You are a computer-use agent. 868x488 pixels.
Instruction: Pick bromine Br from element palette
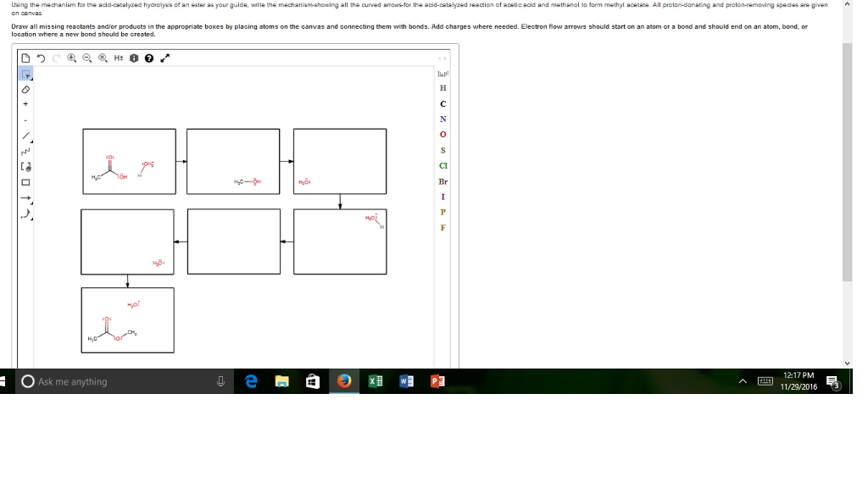coord(442,181)
